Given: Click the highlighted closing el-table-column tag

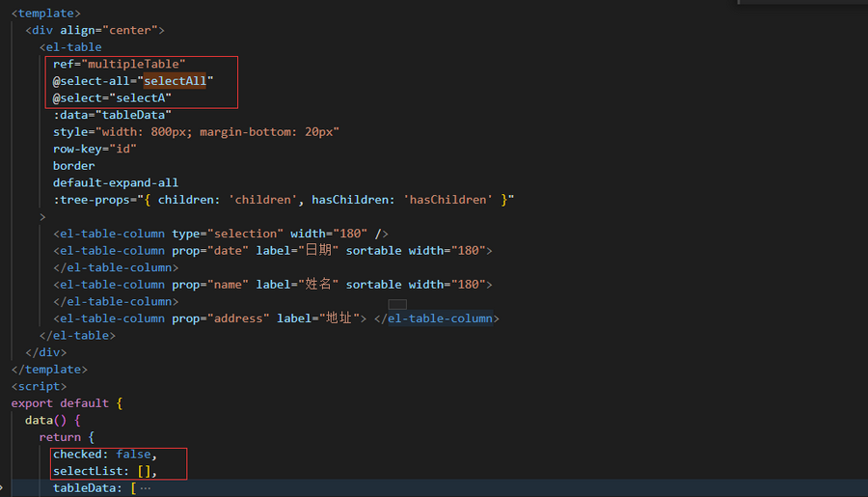Looking at the screenshot, I should click(440, 318).
